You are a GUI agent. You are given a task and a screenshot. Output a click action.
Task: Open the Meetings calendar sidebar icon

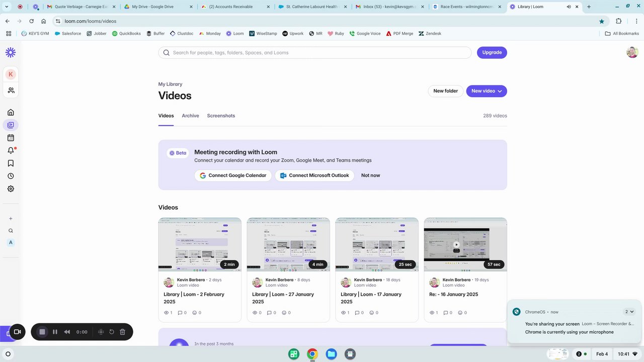[x=11, y=138]
